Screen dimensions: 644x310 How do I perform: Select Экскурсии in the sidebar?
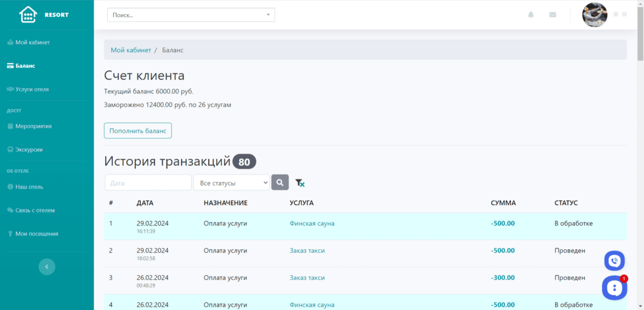click(x=28, y=149)
